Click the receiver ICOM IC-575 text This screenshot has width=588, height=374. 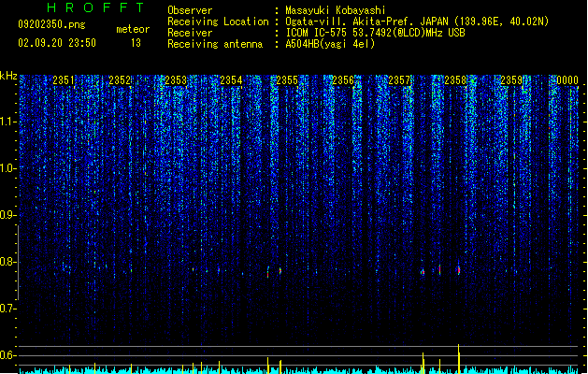375,33
